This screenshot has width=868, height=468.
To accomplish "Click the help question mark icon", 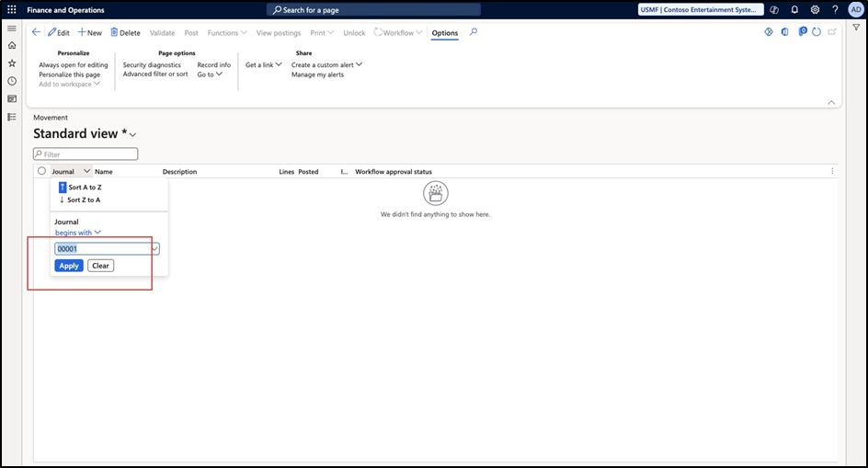I will (835, 10).
